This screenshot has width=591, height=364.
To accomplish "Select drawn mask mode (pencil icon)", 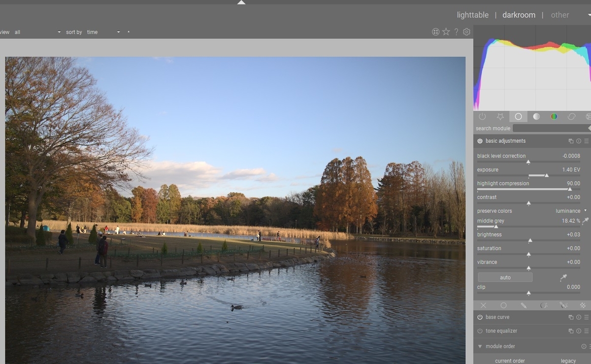I will click(524, 305).
